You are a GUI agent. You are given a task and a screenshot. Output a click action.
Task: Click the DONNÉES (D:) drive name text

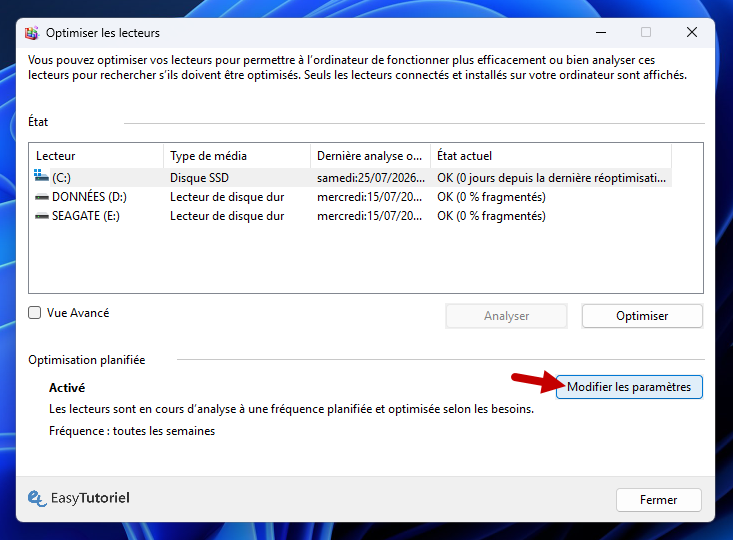pos(89,197)
